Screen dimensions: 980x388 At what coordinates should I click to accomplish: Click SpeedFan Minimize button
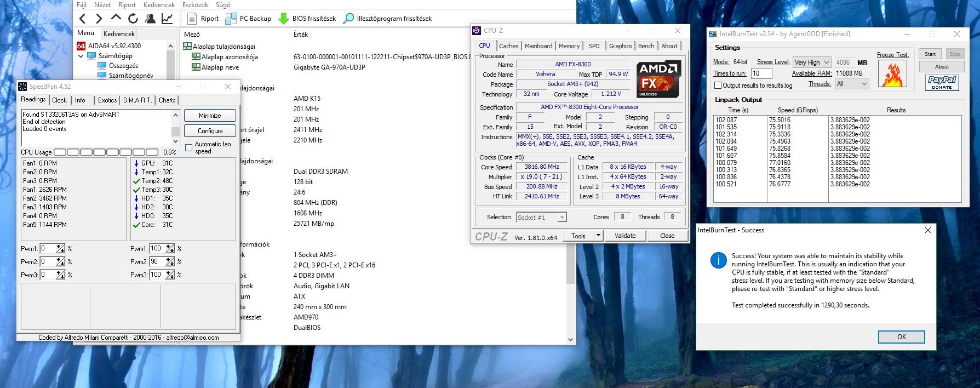tap(210, 116)
